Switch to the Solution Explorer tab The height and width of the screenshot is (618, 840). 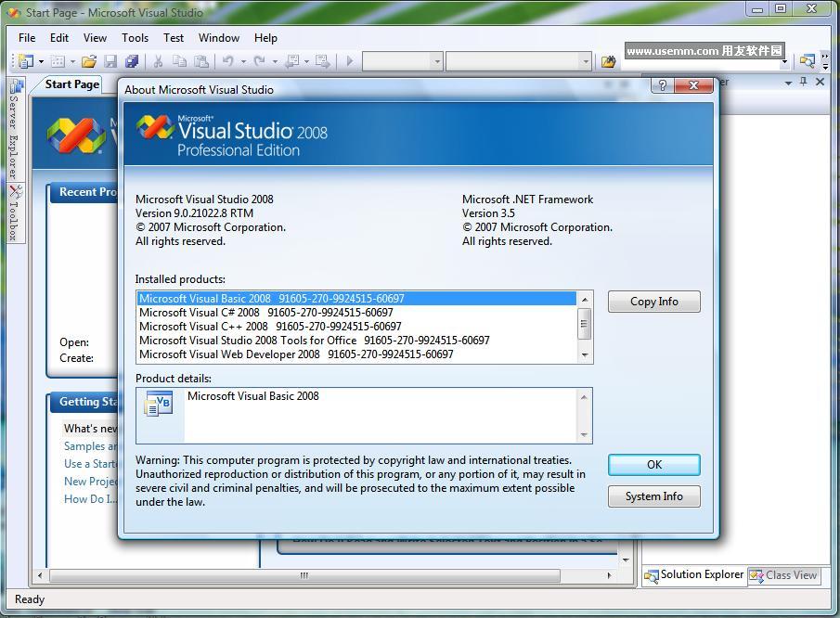[x=694, y=574]
